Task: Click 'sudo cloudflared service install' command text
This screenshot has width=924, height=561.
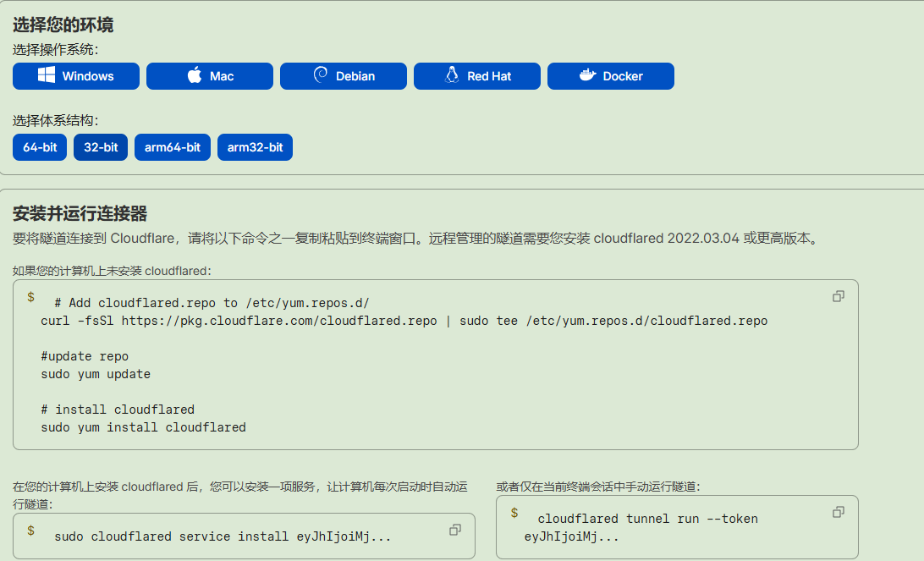Action: [223, 536]
